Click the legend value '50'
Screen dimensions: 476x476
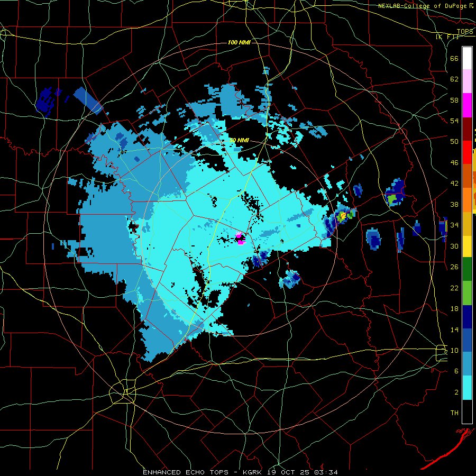pos(454,141)
